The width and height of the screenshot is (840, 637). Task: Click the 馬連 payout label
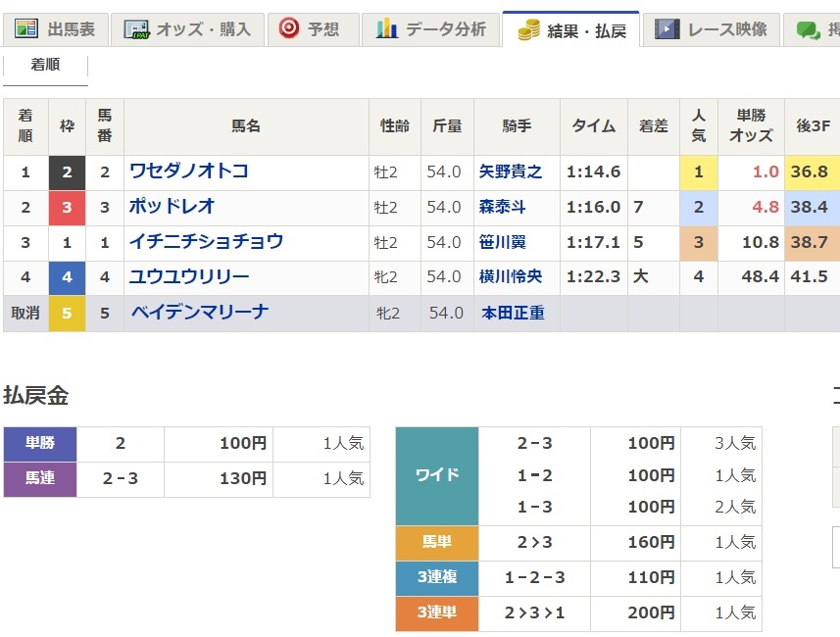[x=40, y=479]
